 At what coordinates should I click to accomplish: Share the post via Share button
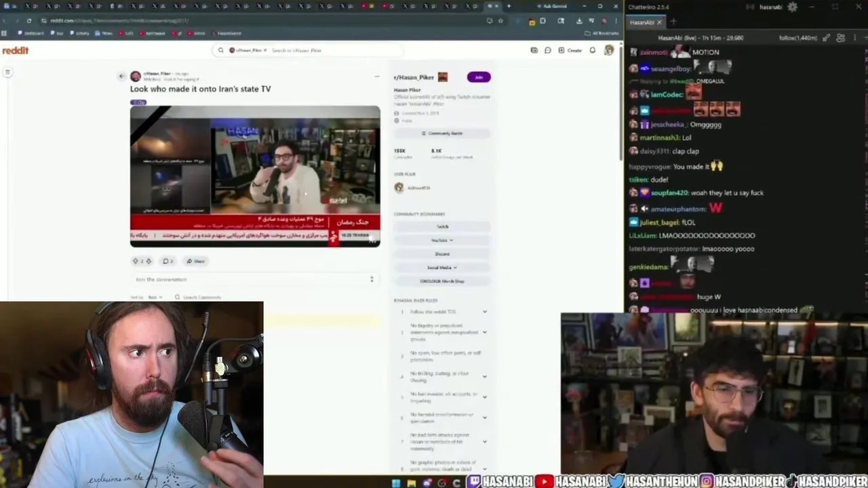195,261
